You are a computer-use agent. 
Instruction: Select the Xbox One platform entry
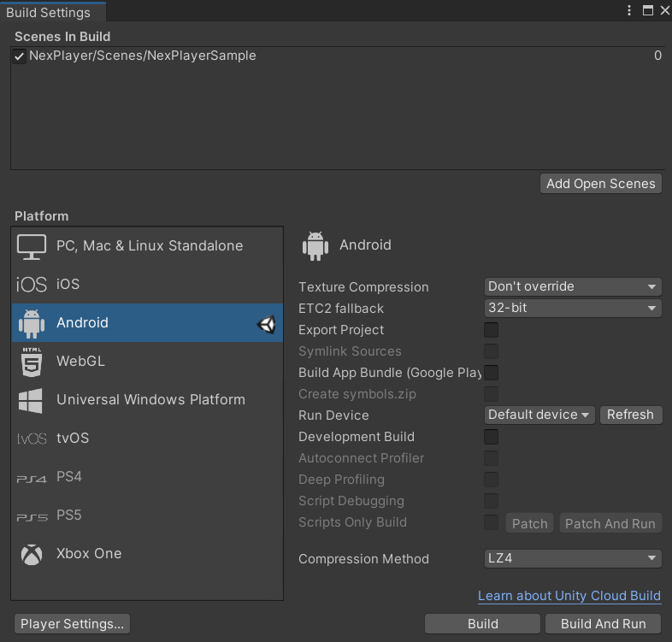147,554
